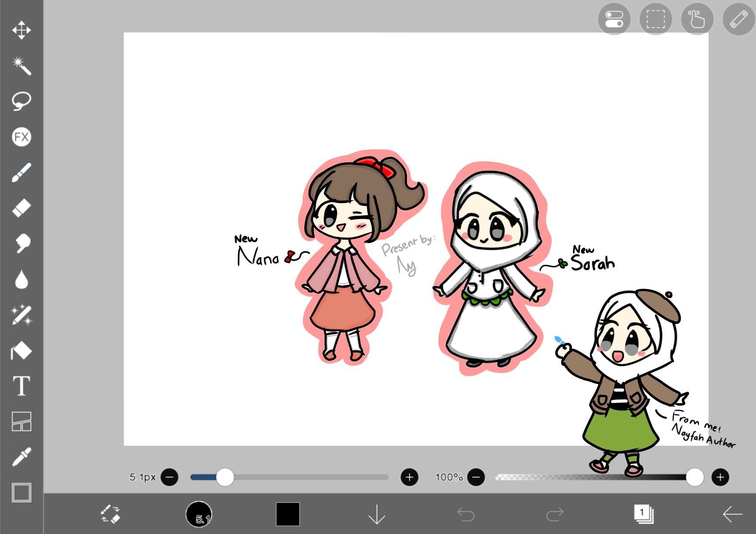Viewport: 756px width, 534px height.
Task: Select the Lasso selection tool
Action: 22,100
